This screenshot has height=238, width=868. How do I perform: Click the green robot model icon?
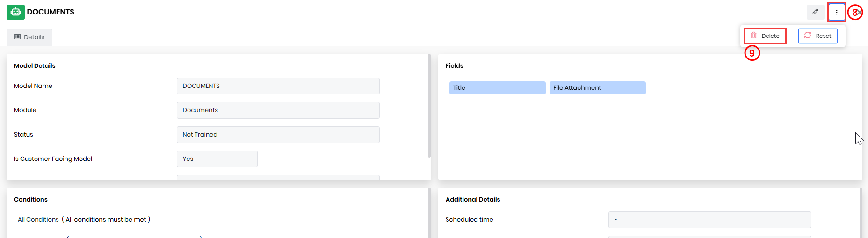[15, 12]
